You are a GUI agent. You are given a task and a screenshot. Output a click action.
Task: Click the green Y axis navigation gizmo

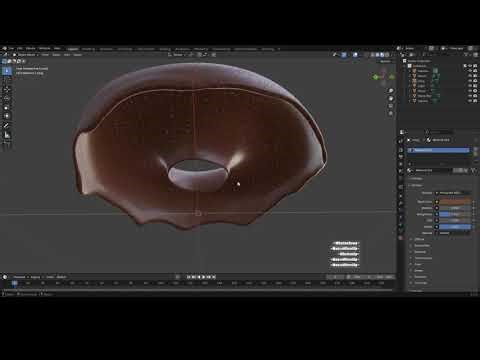pos(376,77)
